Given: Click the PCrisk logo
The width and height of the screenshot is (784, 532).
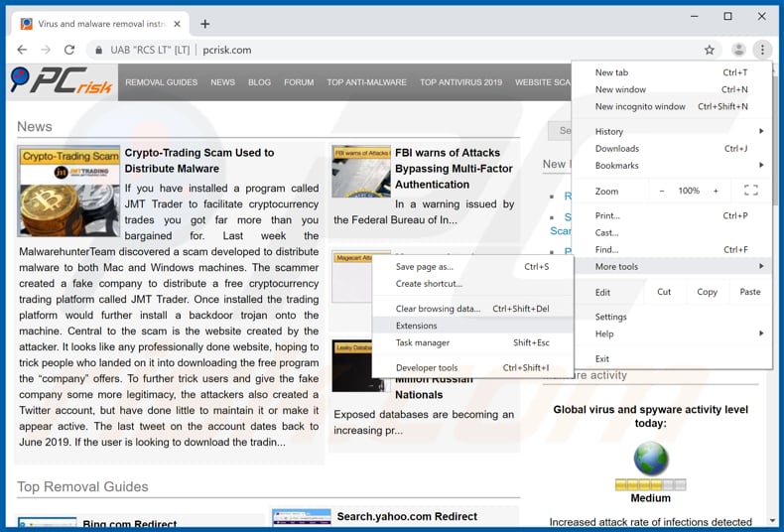Looking at the screenshot, I should tap(62, 81).
